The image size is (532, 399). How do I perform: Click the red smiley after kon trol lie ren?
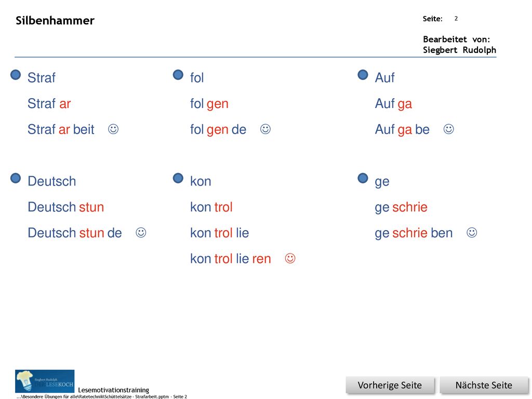[x=290, y=259]
